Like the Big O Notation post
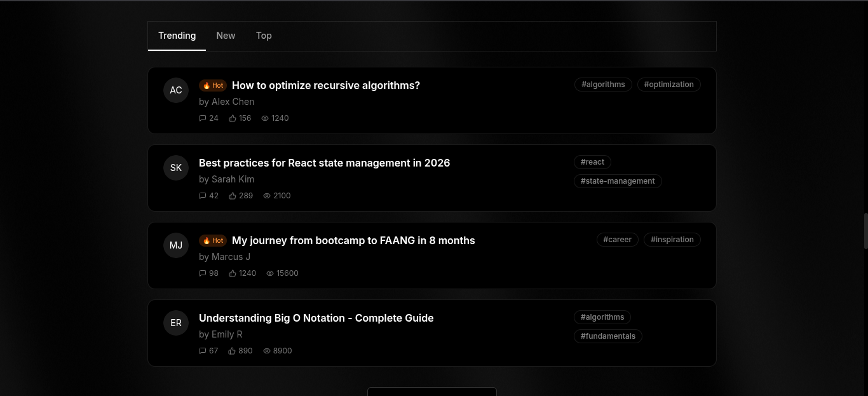The width and height of the screenshot is (868, 396). pos(232,351)
